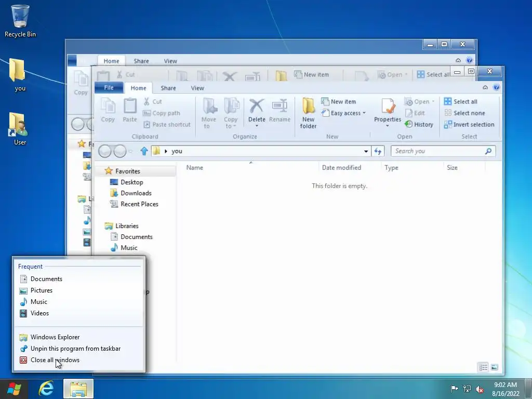Click the Action Center flag icon in the system tray
This screenshot has height=399, width=532.
tap(454, 389)
